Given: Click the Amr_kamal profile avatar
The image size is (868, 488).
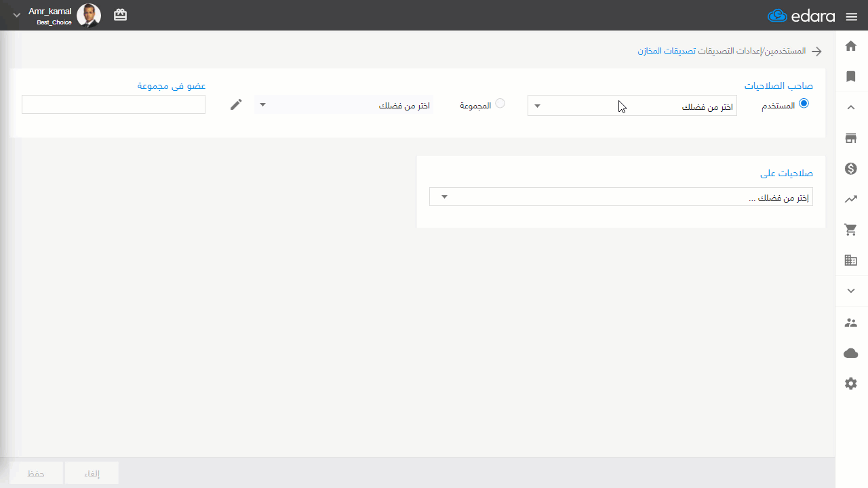Looking at the screenshot, I should tap(89, 15).
